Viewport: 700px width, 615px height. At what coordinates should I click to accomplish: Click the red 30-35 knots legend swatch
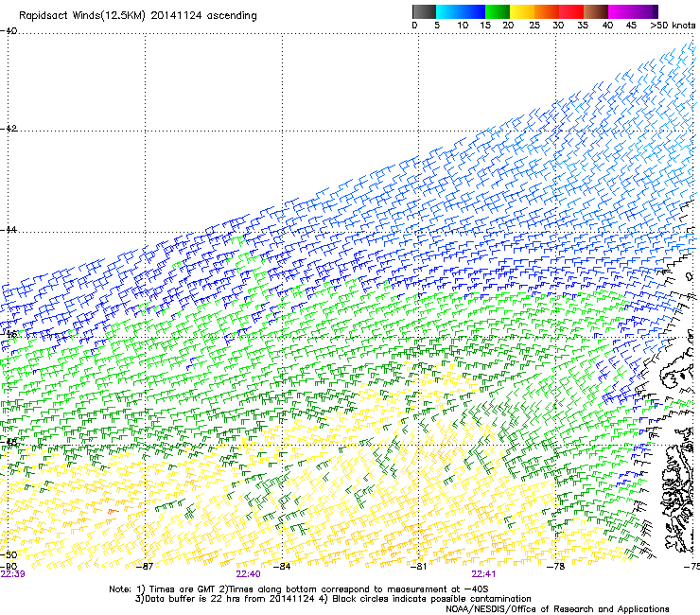click(x=571, y=11)
